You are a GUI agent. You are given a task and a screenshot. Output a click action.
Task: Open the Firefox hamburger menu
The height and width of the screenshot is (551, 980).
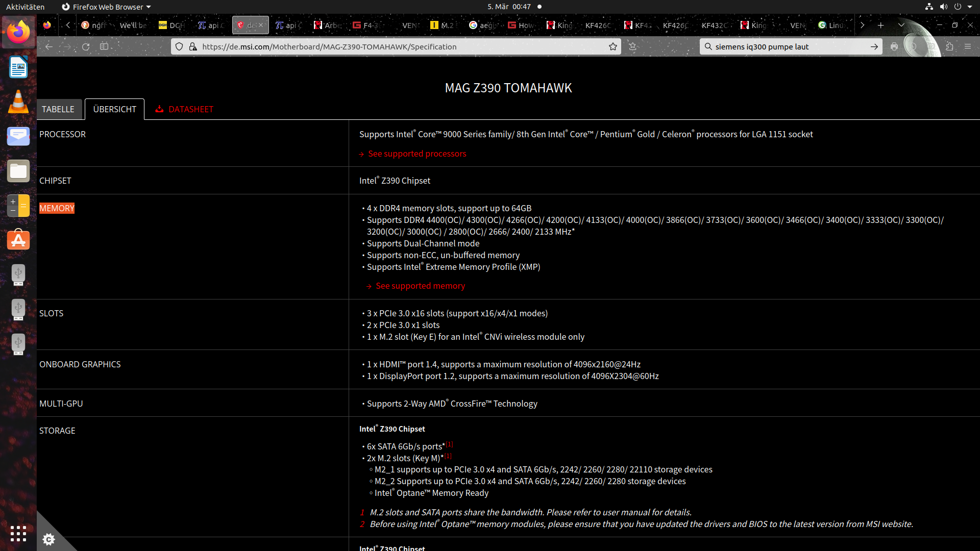pyautogui.click(x=968, y=46)
